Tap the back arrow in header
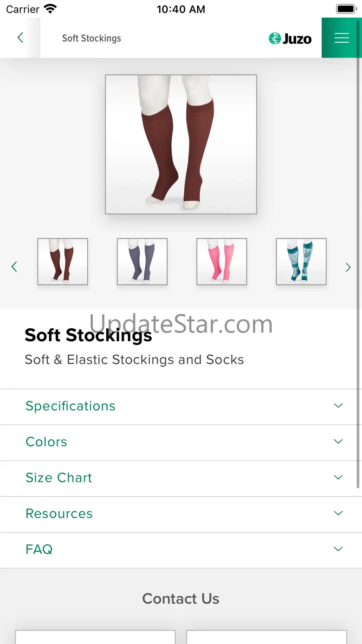Image resolution: width=362 pixels, height=644 pixels. tap(20, 38)
